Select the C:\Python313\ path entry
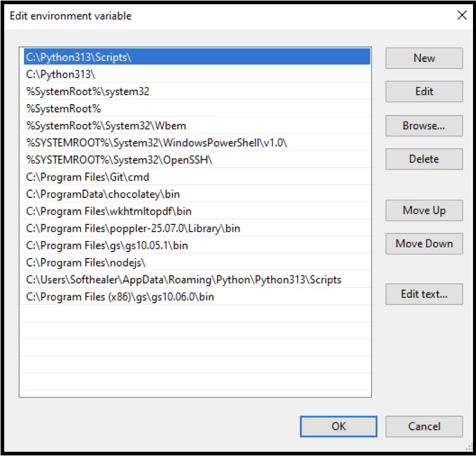476x456 pixels. (x=61, y=75)
